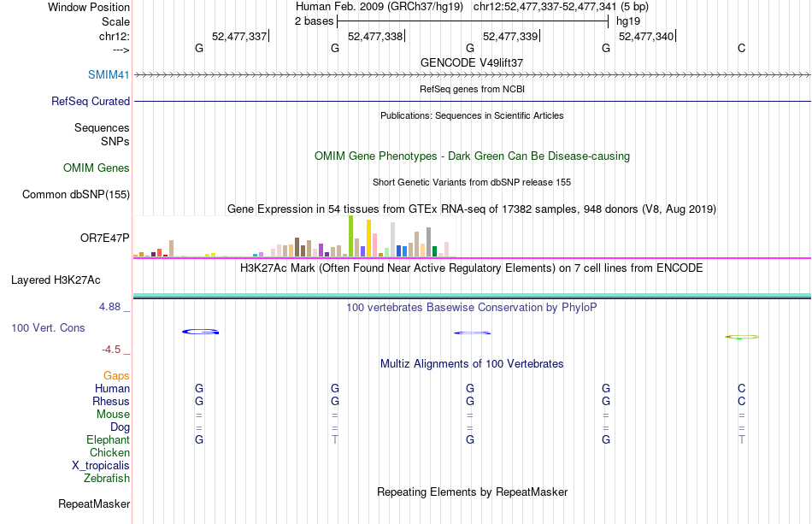
Task: Click the -4.5 conservation scale minimum
Action: (x=111, y=350)
